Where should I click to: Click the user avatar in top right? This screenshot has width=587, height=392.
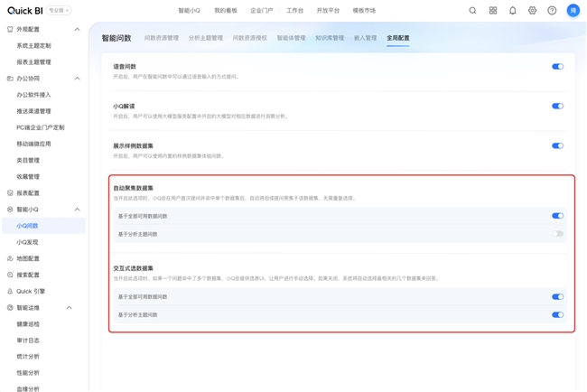point(573,11)
